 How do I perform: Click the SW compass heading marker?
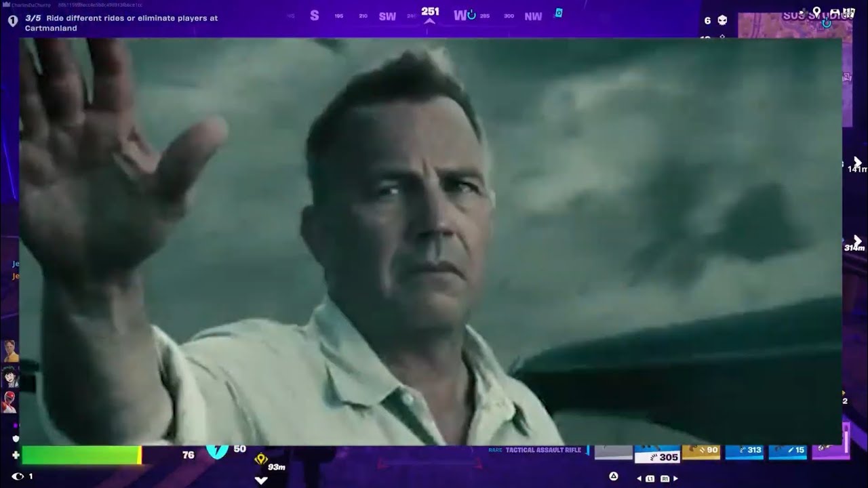point(387,16)
